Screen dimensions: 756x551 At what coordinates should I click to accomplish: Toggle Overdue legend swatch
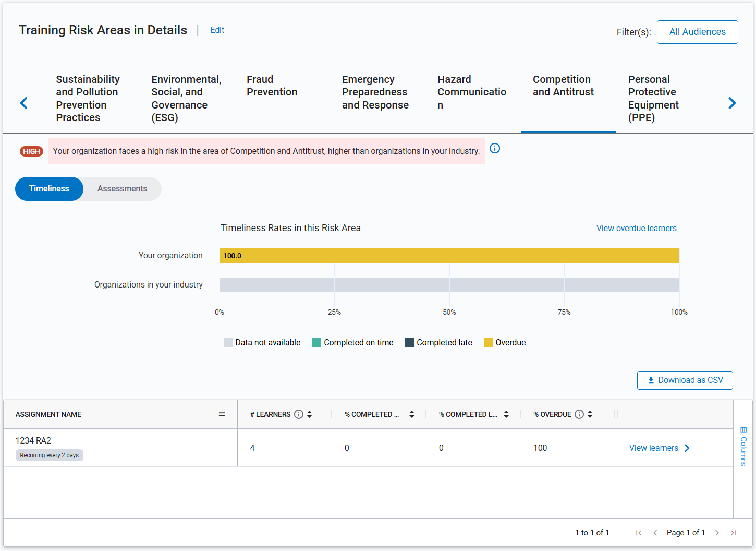488,343
